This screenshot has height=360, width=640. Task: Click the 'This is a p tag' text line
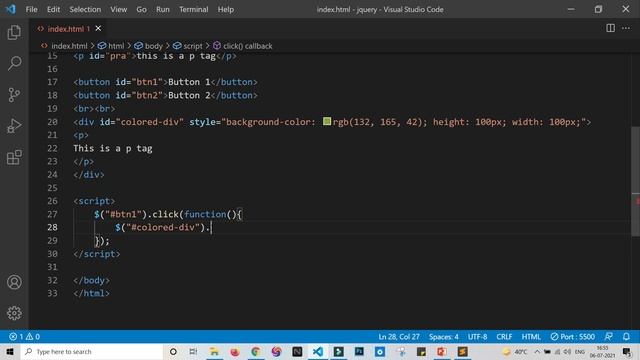pyautogui.click(x=113, y=148)
